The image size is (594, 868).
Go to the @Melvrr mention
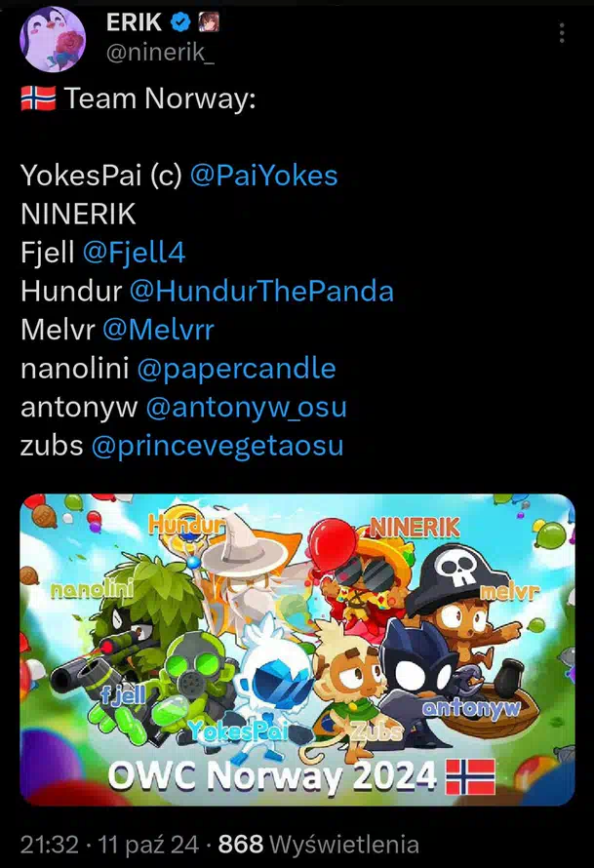click(x=158, y=330)
